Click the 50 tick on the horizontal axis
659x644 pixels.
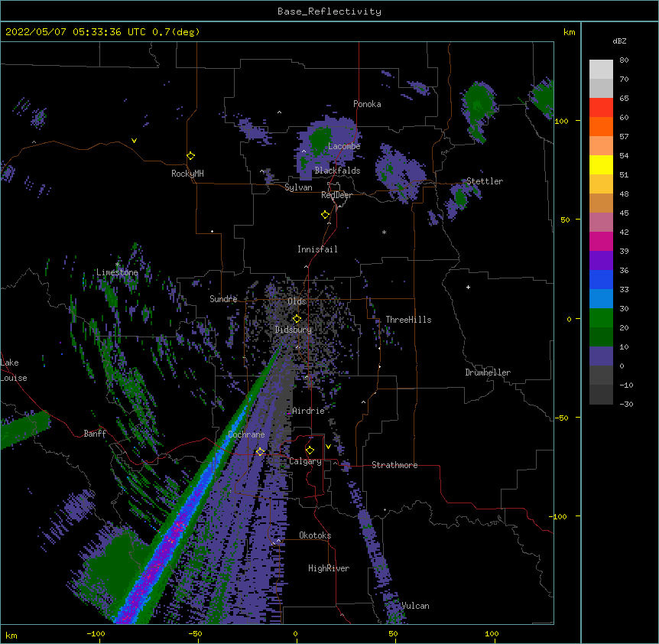(394, 633)
